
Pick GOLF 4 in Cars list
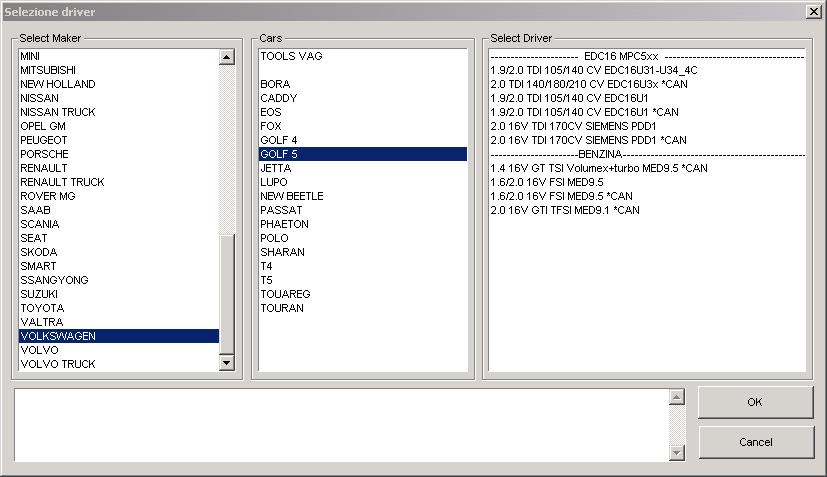click(x=363, y=140)
